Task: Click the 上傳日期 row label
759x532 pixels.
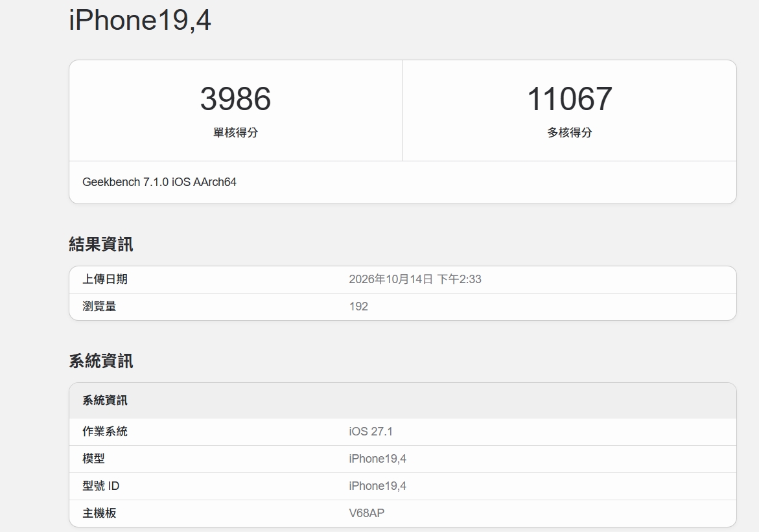Action: pos(104,279)
